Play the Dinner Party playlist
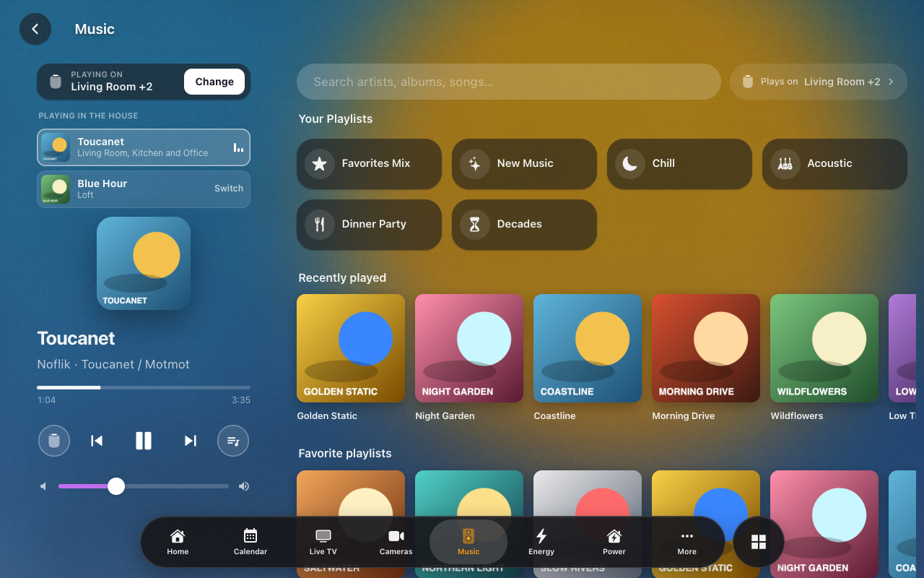924x578 pixels. click(369, 225)
